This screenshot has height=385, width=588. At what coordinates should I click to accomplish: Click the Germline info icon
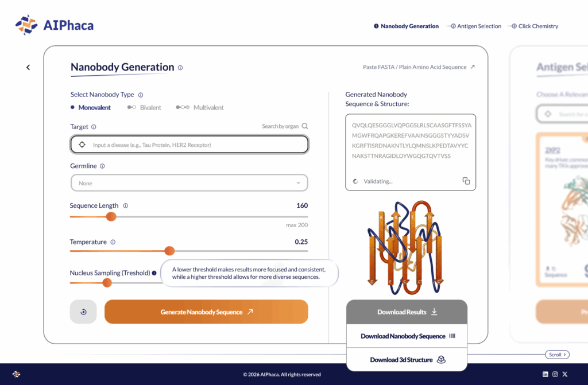point(102,166)
